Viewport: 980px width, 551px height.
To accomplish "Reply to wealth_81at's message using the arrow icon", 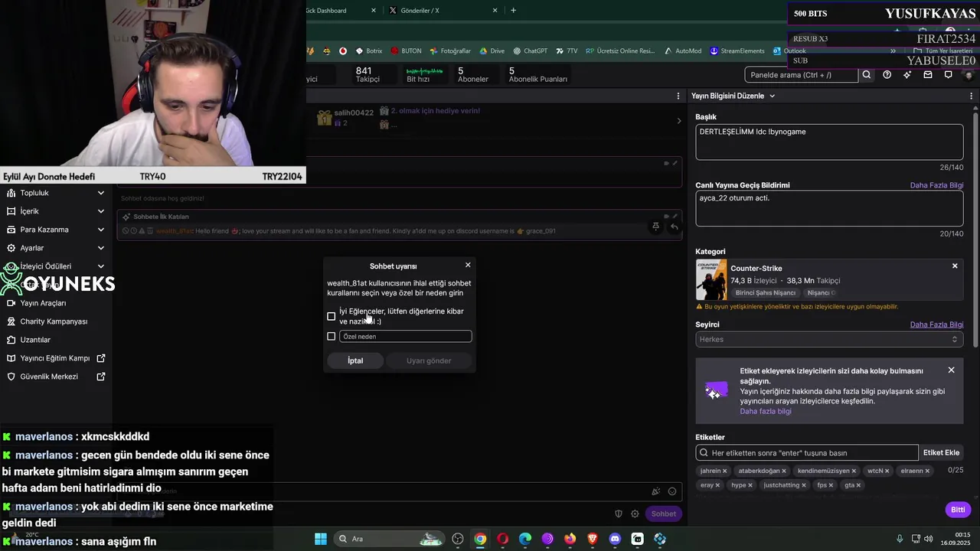I will tap(674, 227).
